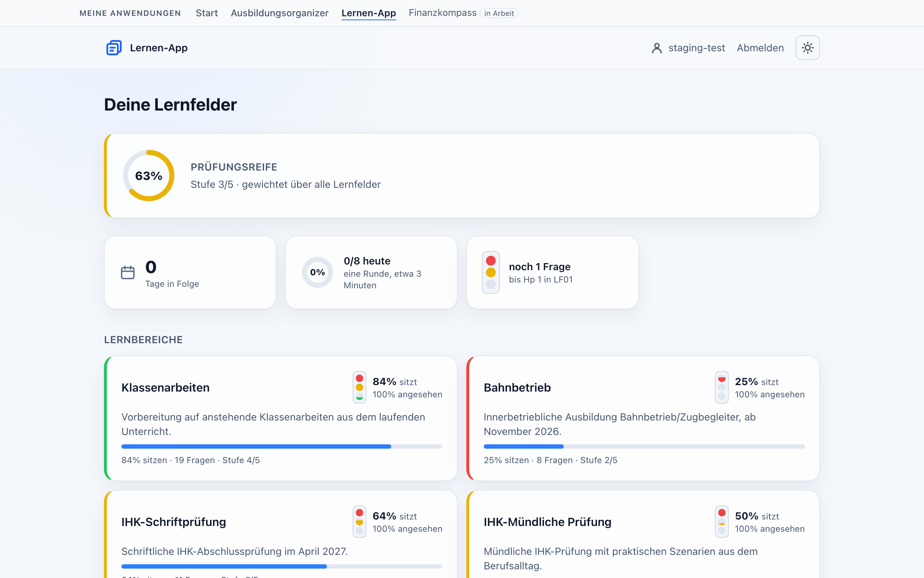Click the Lernen-App logo icon

click(114, 48)
